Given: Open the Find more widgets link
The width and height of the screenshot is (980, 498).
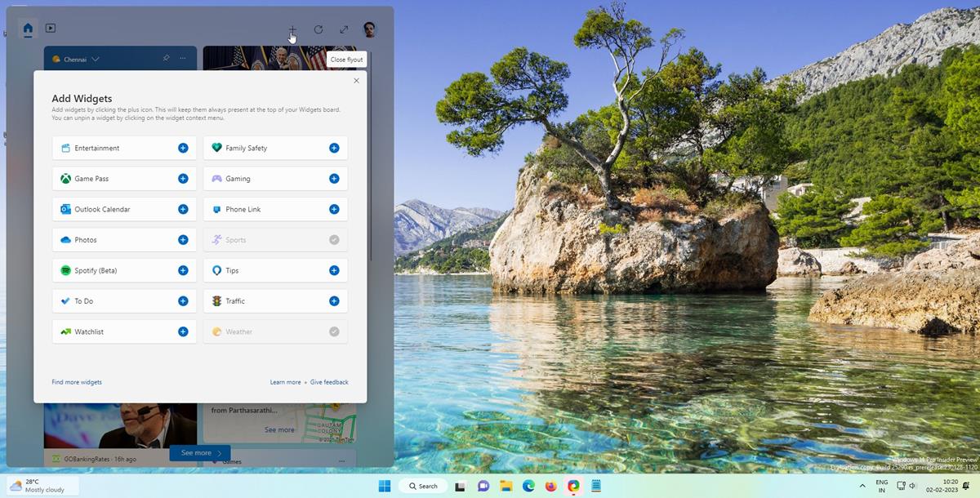Looking at the screenshot, I should 77,382.
